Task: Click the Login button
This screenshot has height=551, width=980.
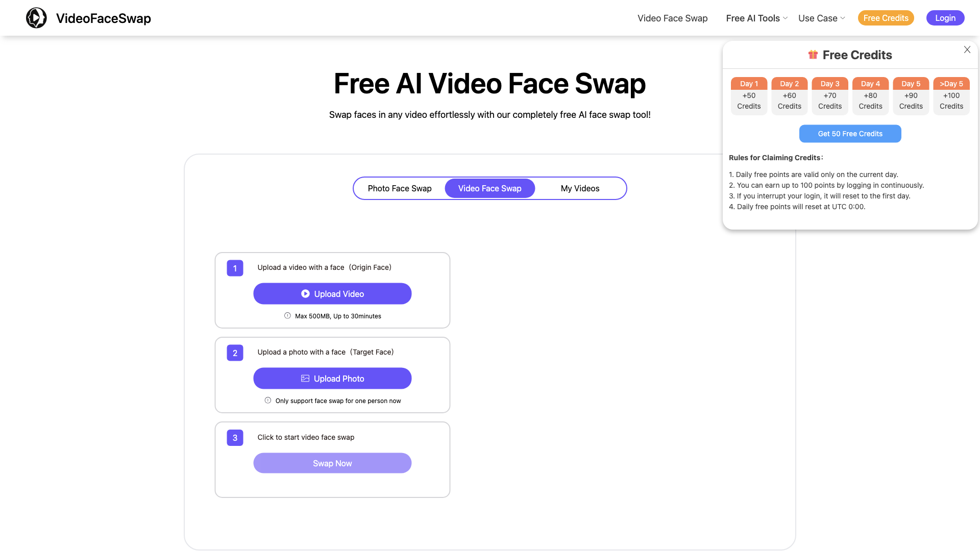Action: [x=945, y=17]
